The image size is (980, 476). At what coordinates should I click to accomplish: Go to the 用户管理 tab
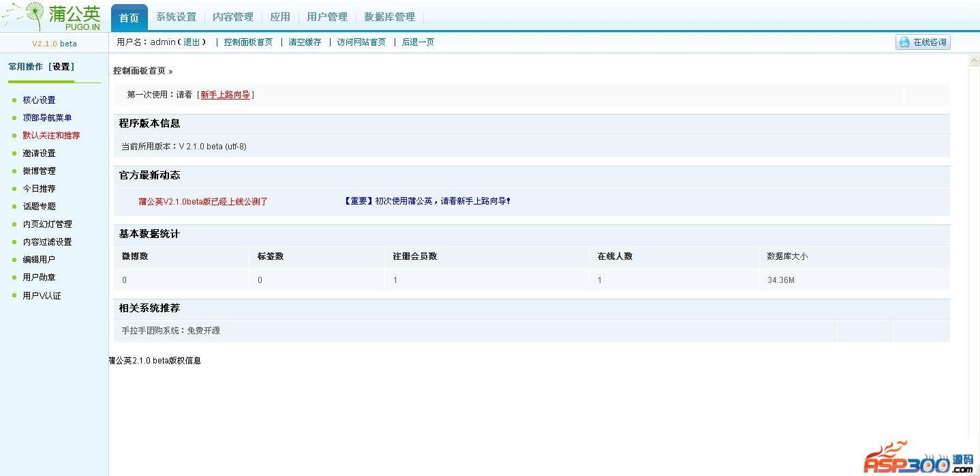pyautogui.click(x=327, y=17)
